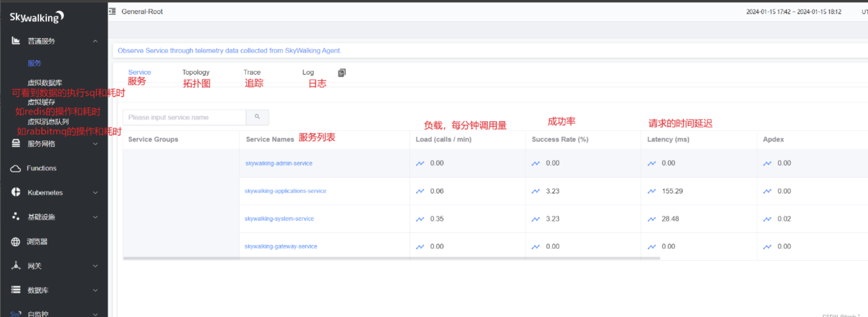Click the 浏览器 globe icon

(x=16, y=242)
